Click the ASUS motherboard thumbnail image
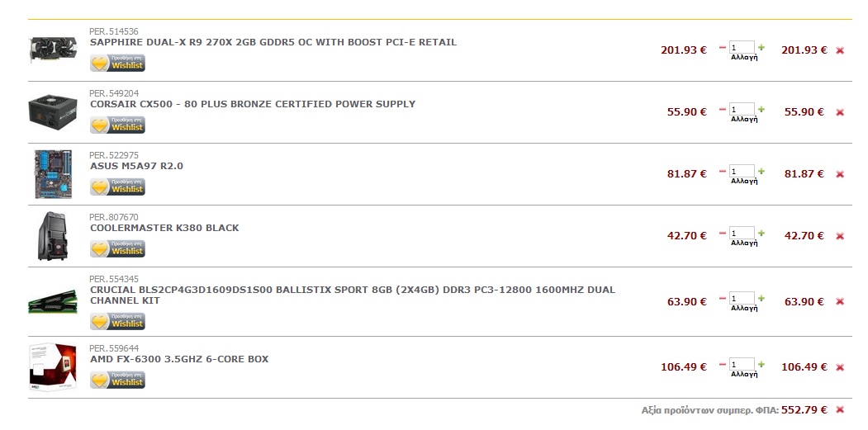Viewport: 868px width, 430px height. coord(53,174)
